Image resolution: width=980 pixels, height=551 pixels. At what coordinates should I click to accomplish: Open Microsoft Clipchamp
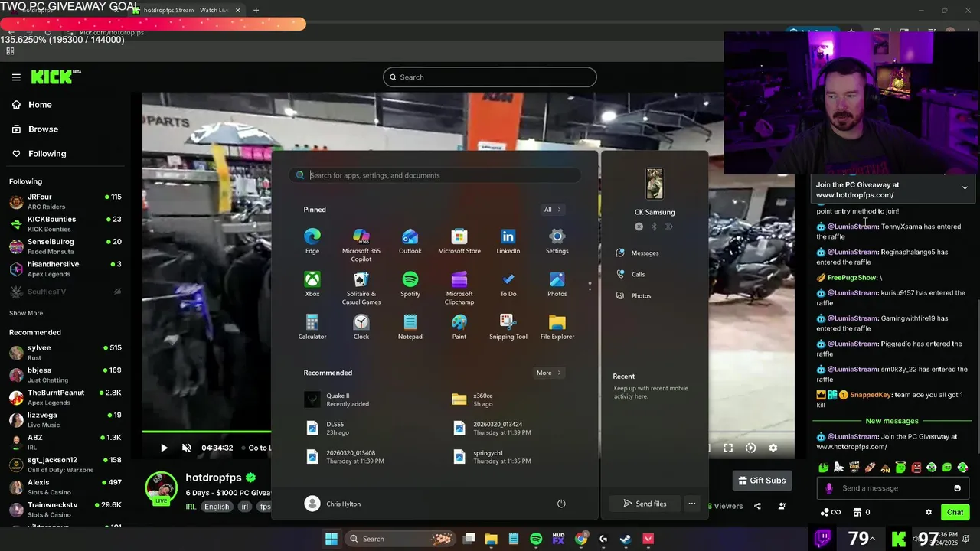click(459, 288)
